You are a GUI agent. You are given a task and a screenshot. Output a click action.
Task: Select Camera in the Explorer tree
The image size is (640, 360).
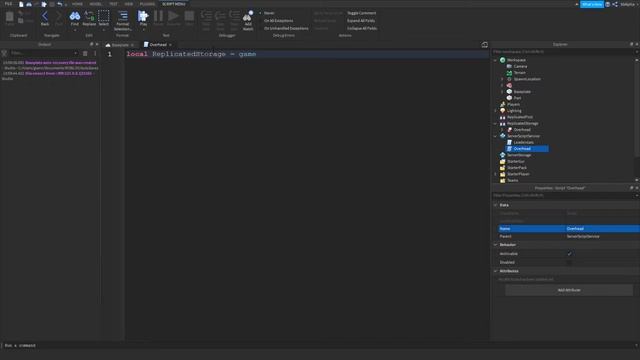coord(520,66)
